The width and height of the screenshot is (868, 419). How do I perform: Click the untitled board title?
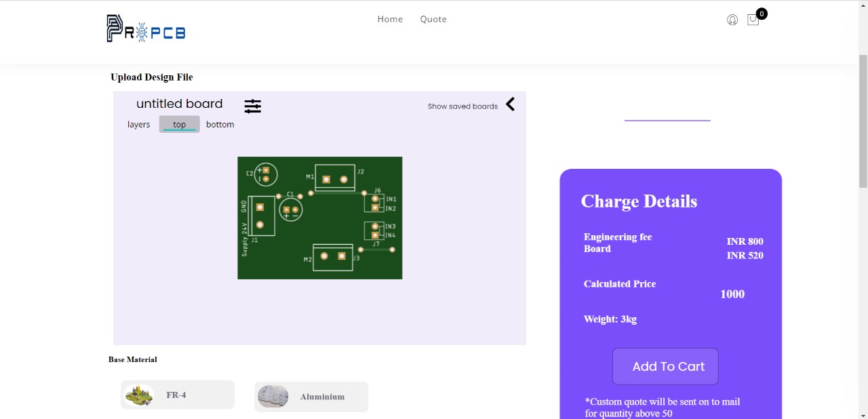click(180, 104)
